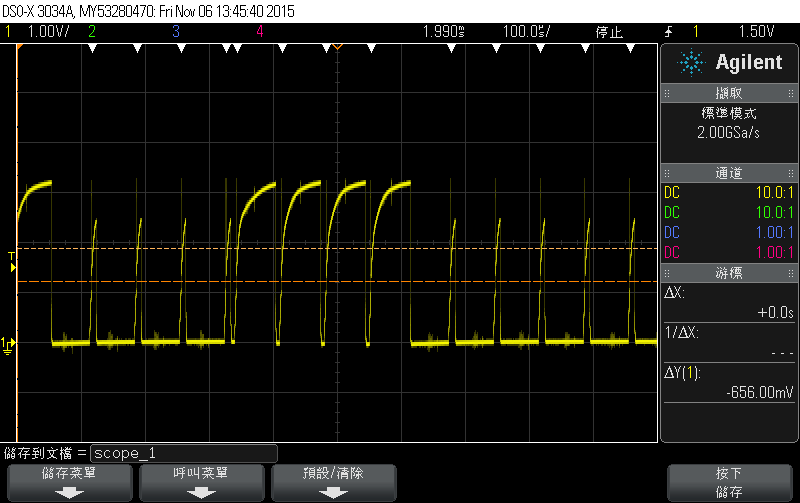Click the Agilent brand name text

748,62
